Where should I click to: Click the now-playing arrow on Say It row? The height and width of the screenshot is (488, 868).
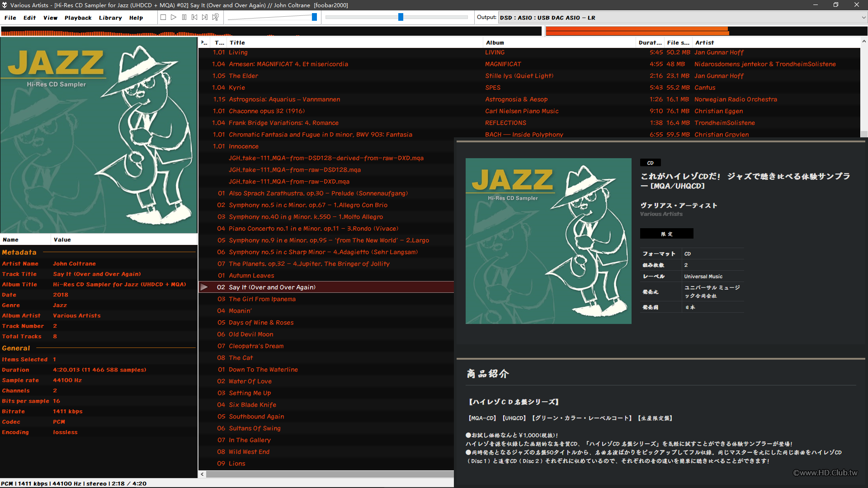pos(204,287)
